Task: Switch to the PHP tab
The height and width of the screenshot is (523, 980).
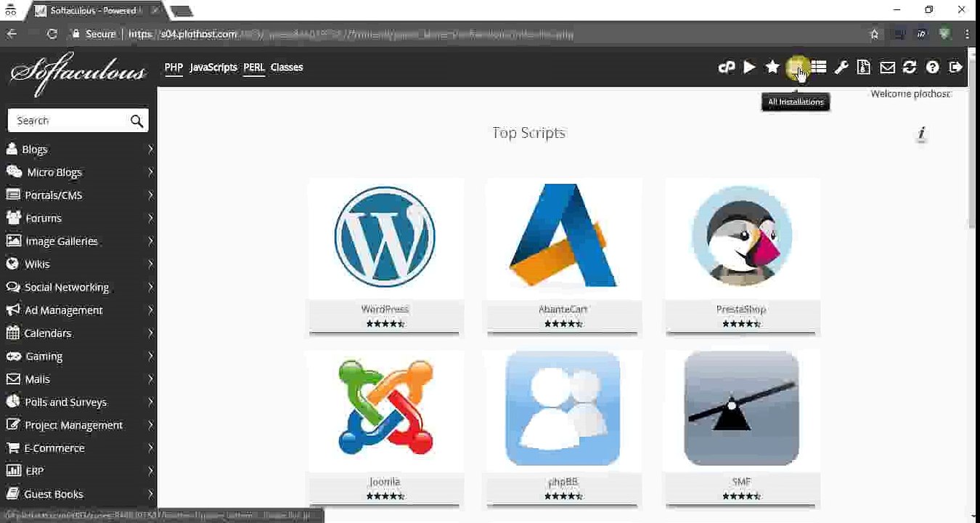Action: (x=173, y=68)
